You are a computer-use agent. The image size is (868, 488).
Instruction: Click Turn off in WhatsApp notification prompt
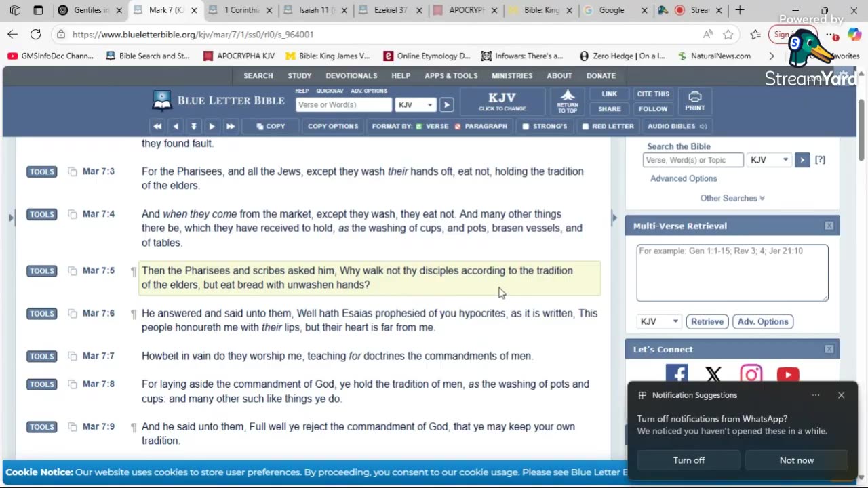click(x=689, y=460)
